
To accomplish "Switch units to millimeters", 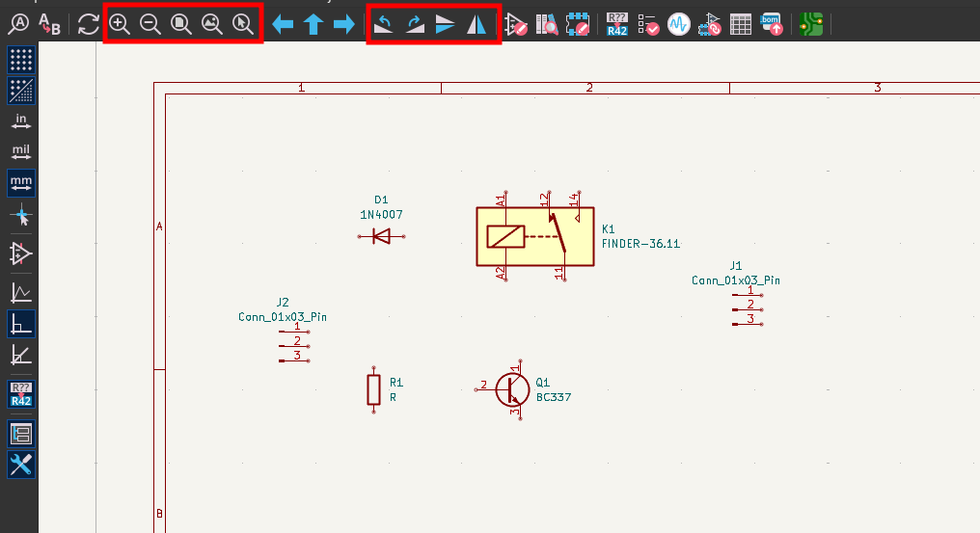I will coord(20,182).
